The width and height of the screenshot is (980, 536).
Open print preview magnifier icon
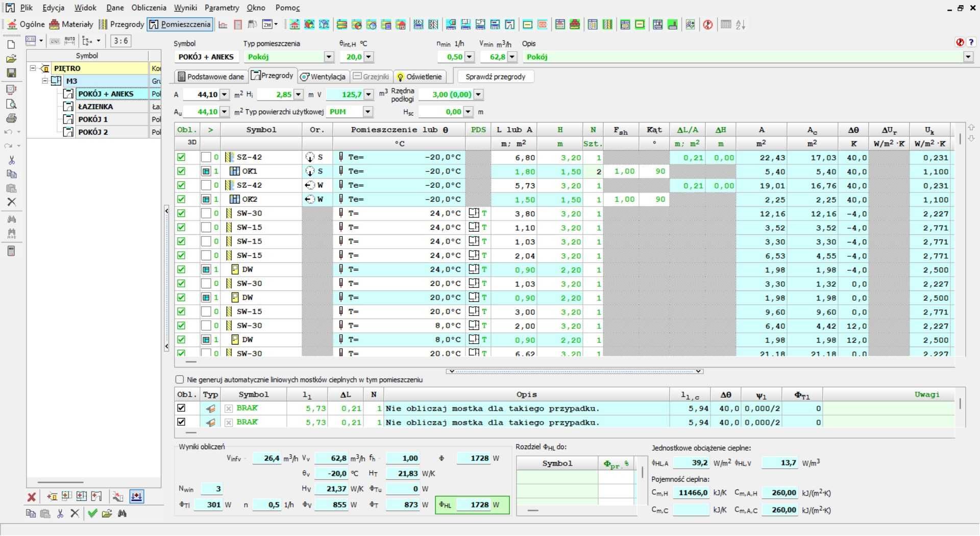(x=11, y=104)
